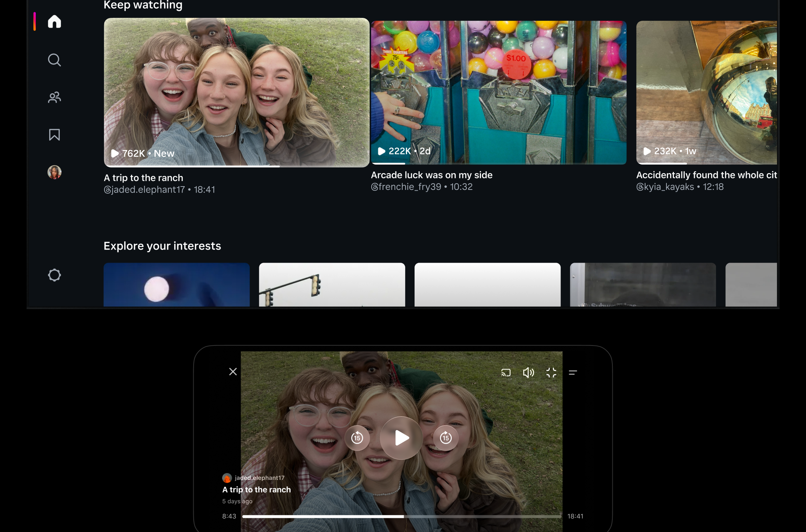The height and width of the screenshot is (532, 806).
Task: Open the Following people icon in sidebar
Action: [x=54, y=97]
